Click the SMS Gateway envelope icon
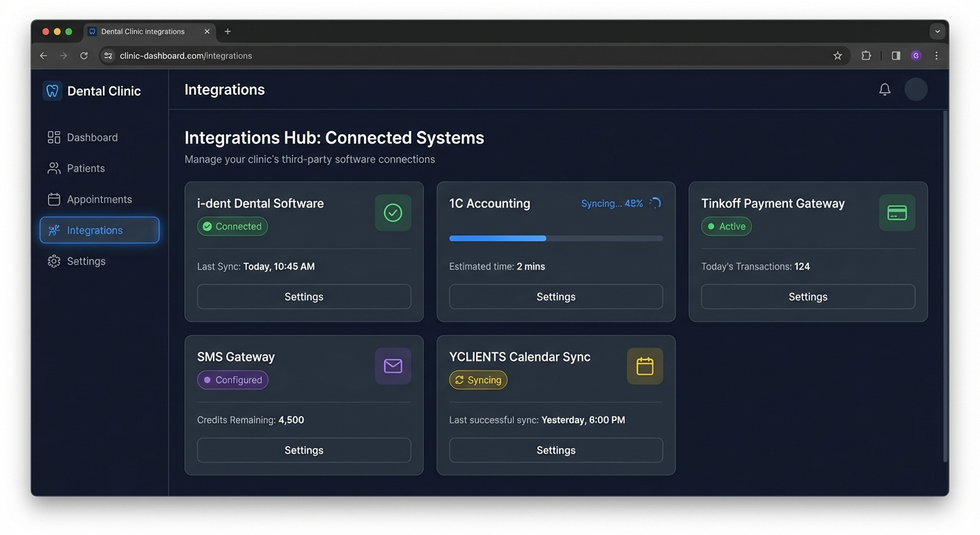This screenshot has width=980, height=535. [393, 366]
